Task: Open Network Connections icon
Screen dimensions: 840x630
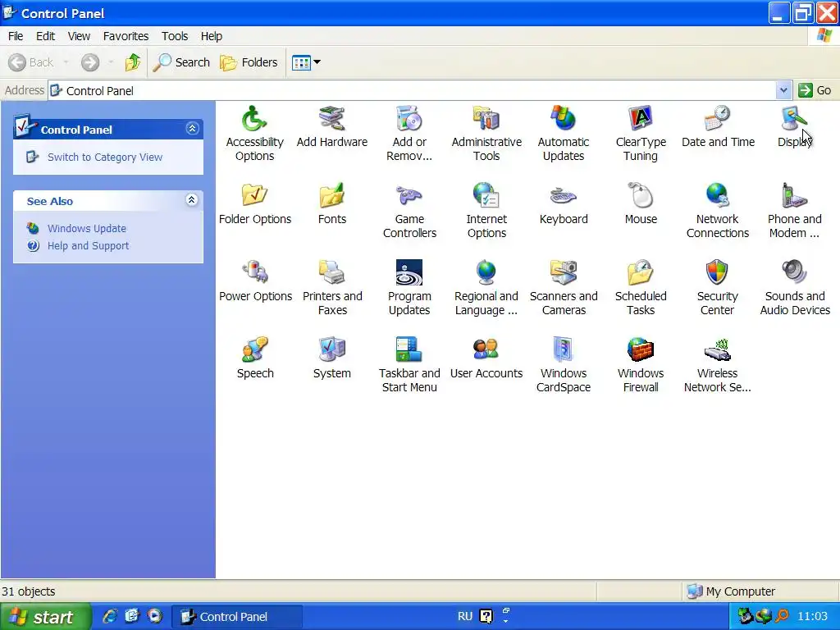Action: (718, 195)
